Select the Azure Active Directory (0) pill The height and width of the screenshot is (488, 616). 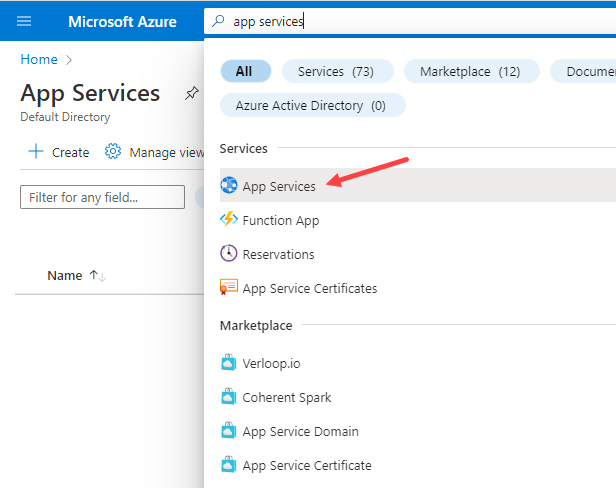coord(313,105)
